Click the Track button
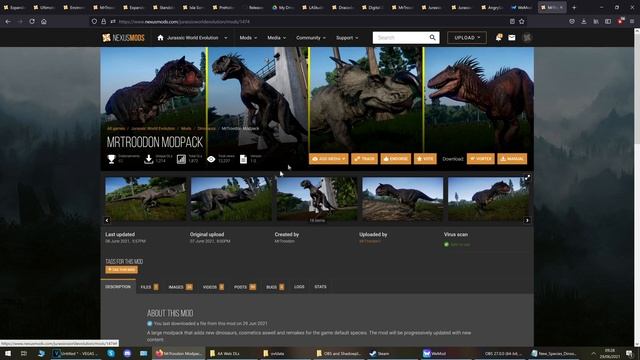The height and width of the screenshot is (360, 640). (x=364, y=159)
